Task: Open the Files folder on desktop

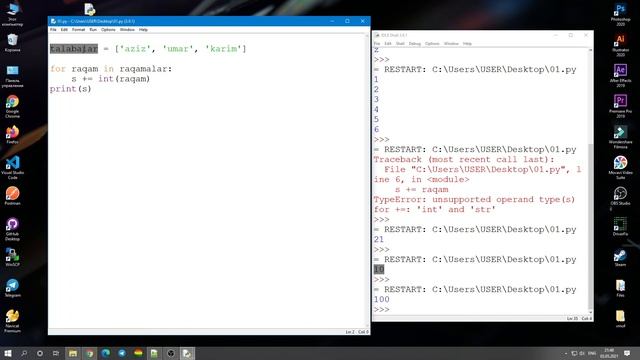Action: pyautogui.click(x=620, y=288)
